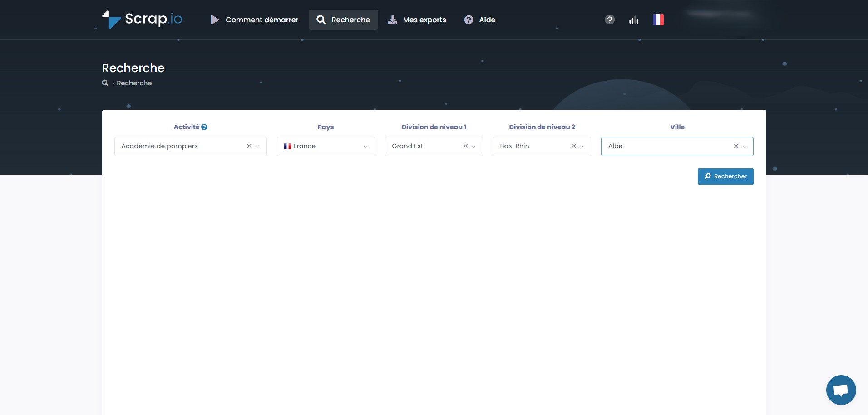Open the Pays country dropdown
This screenshot has height=415, width=868.
(325, 146)
